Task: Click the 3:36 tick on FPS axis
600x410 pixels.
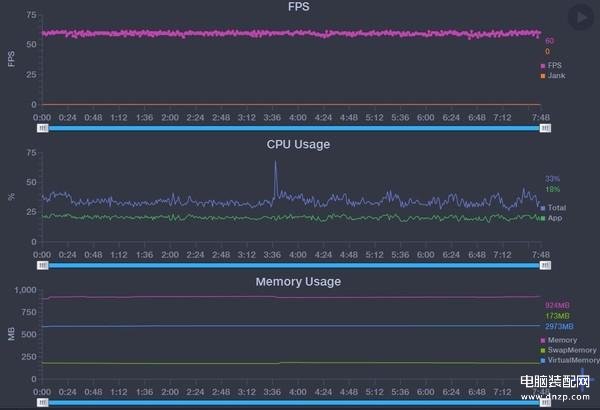Action: [272, 117]
